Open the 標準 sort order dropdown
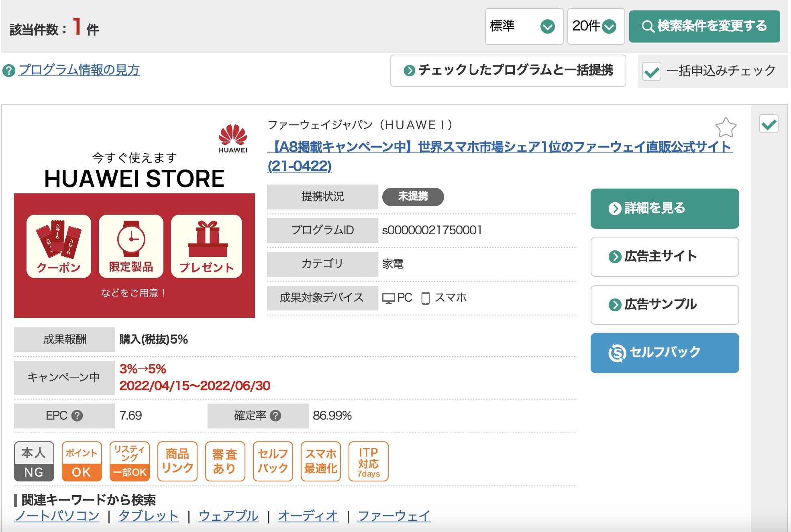The image size is (791, 532). 524,26
